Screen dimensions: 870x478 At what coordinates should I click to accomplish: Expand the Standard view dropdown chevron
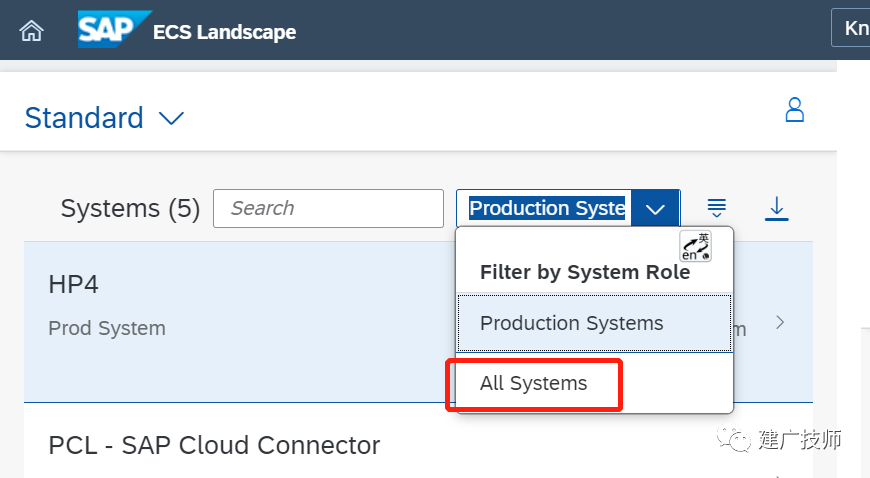[171, 118]
